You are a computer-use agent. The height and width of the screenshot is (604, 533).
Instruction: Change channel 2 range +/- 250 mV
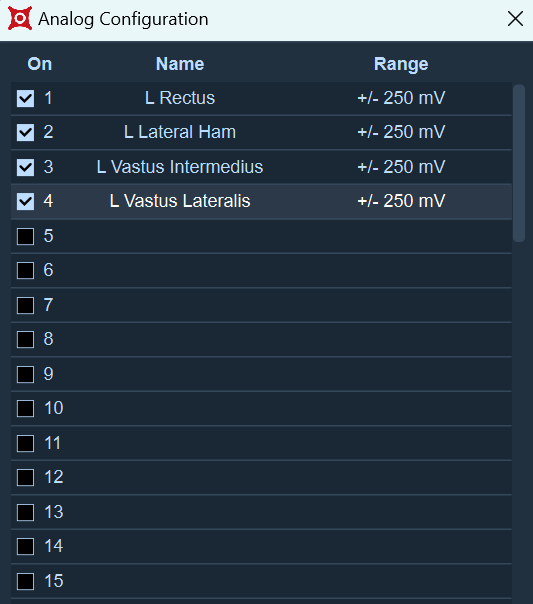[401, 132]
